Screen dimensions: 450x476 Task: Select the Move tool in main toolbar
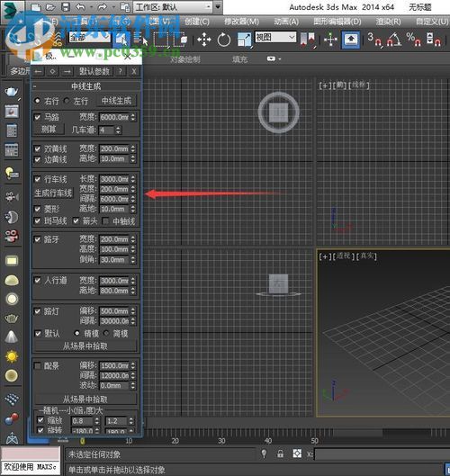pyautogui.click(x=204, y=40)
